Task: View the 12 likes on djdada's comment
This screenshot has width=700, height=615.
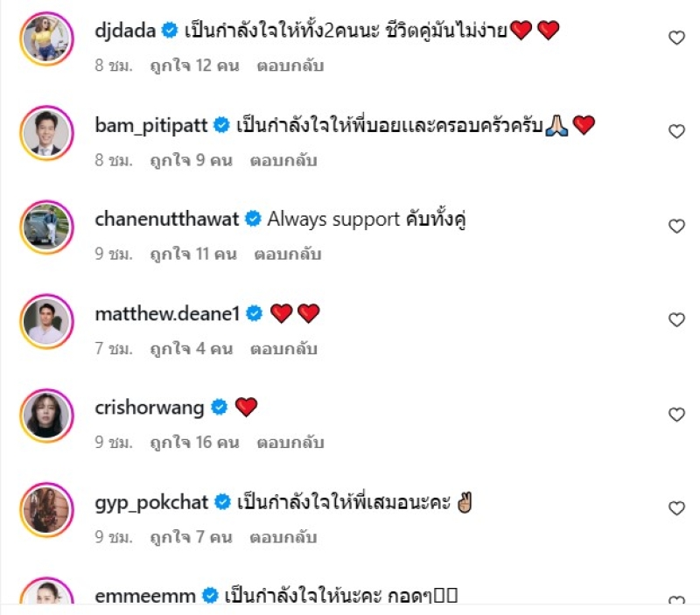Action: (194, 66)
